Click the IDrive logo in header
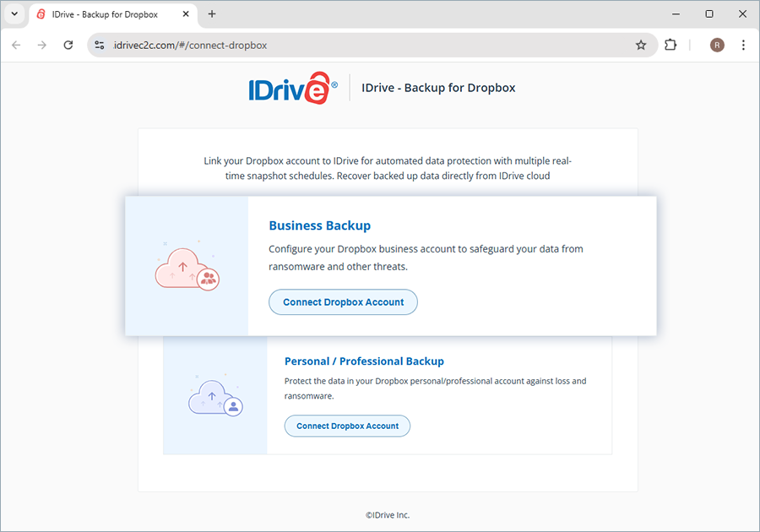Viewport: 760px width, 532px height. point(293,88)
